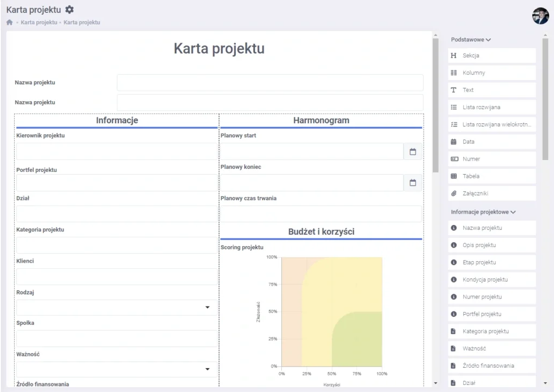Collapse the Informacje projektowe group
Image resolution: width=554 pixels, height=392 pixels.
pos(483,212)
